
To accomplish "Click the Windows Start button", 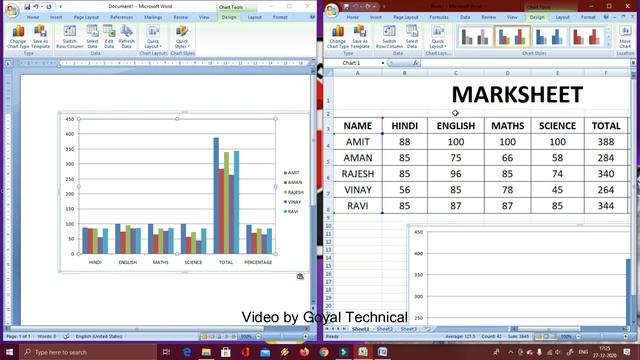I will tap(9, 352).
